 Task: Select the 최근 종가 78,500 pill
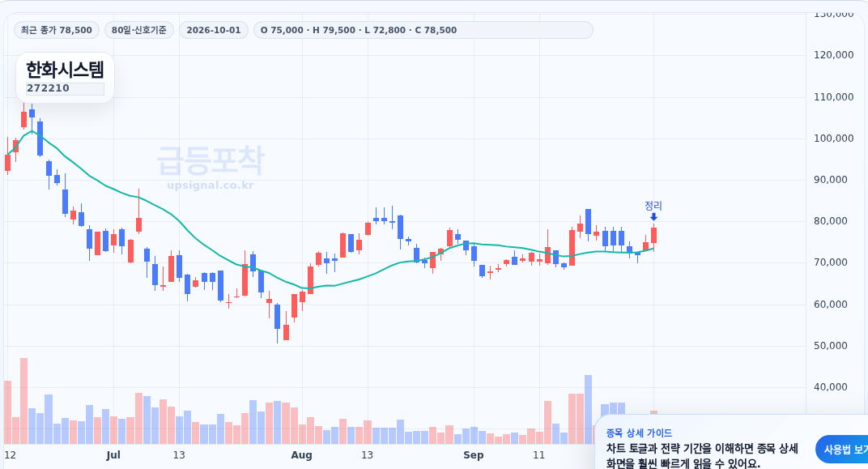(57, 30)
